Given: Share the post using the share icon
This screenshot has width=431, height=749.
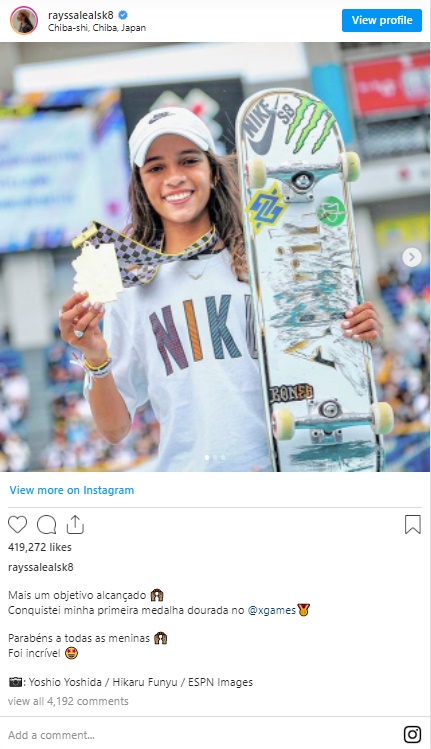Looking at the screenshot, I should point(75,524).
